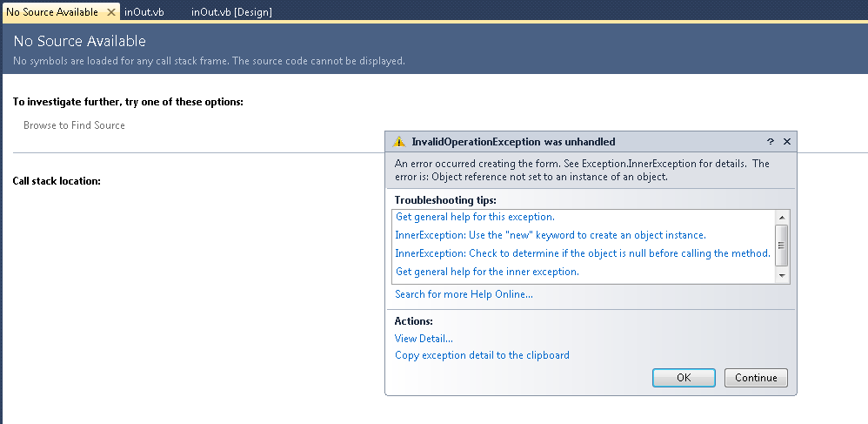
Task: Click the 'Use the new keyword' tip
Action: click(550, 235)
